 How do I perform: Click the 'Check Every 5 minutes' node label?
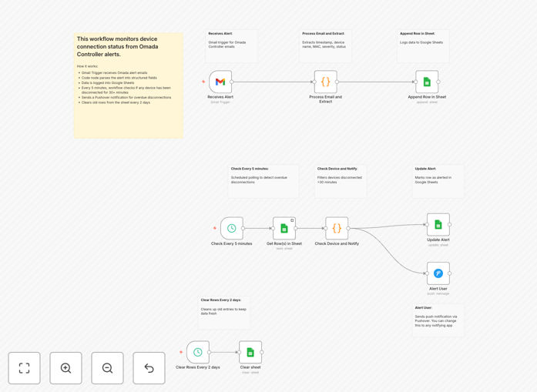coord(231,244)
